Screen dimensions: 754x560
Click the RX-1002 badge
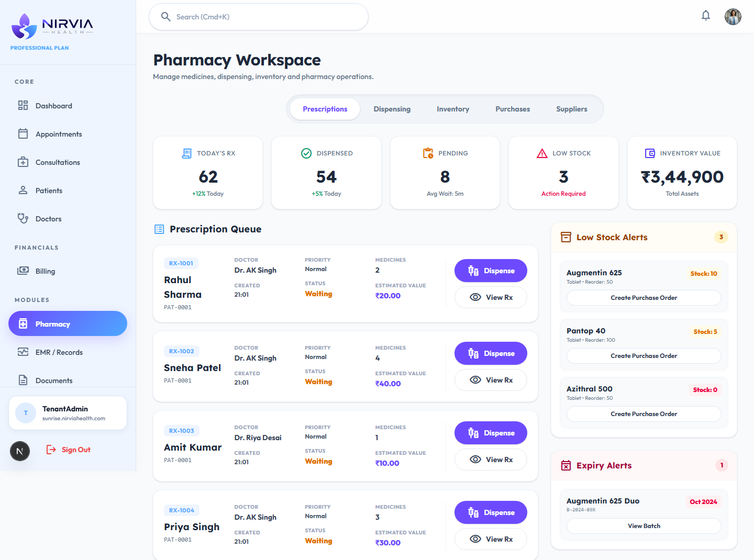(x=181, y=351)
